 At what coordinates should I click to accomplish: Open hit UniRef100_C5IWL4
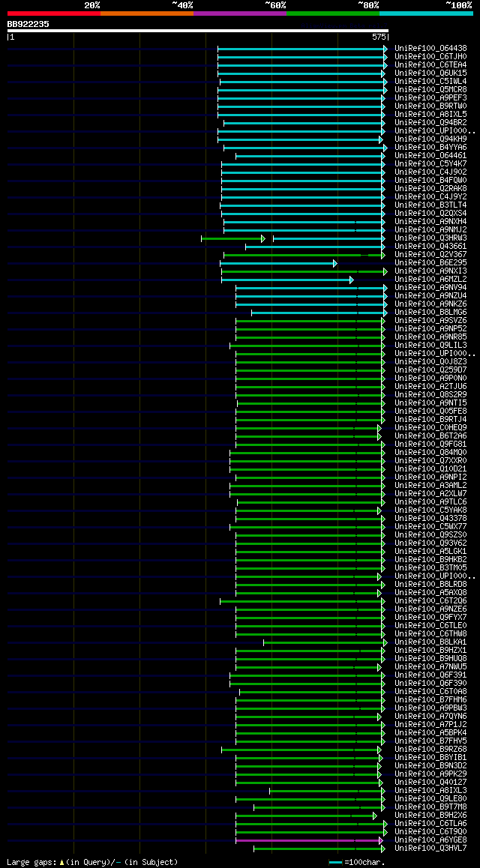pos(430,82)
